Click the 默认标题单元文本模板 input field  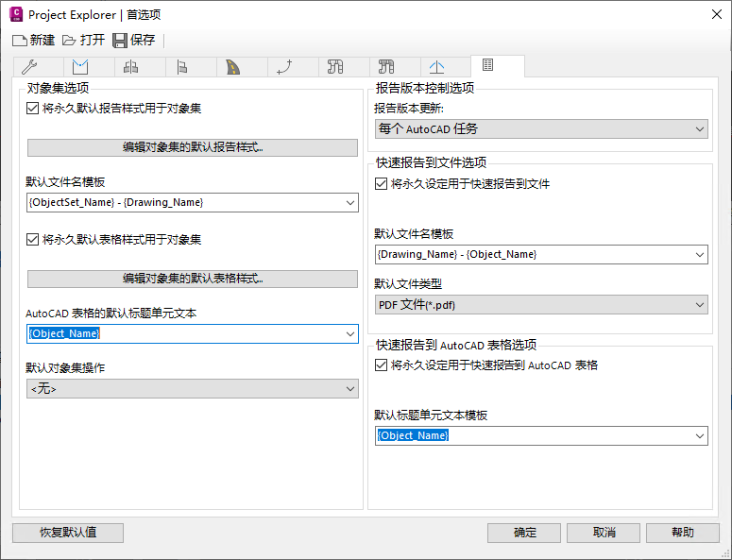[x=541, y=436]
